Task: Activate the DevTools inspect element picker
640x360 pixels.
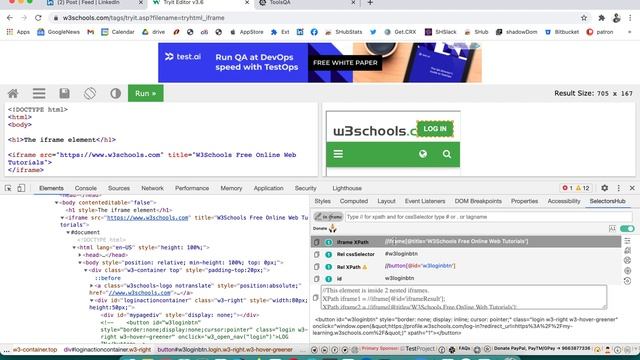Action: pyautogui.click(x=8, y=188)
